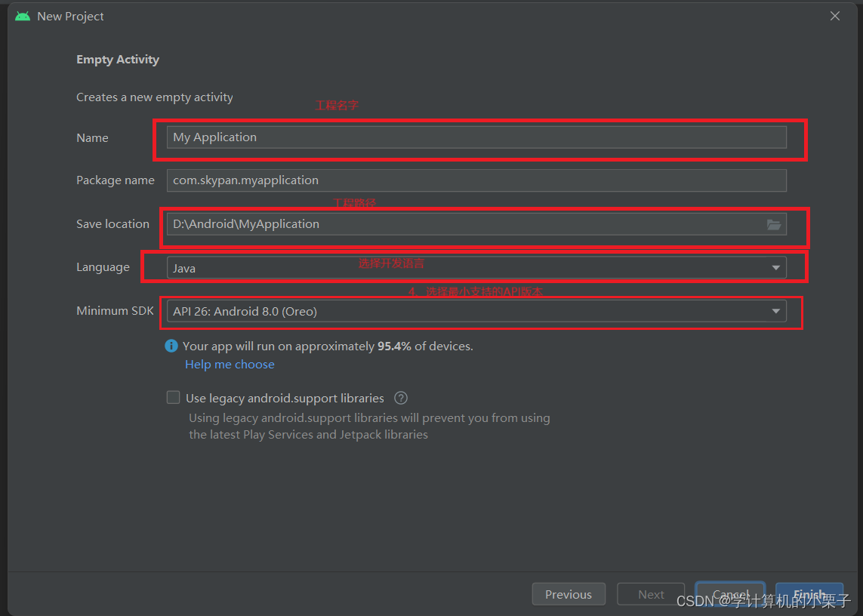Close the New Project dialog

(x=835, y=16)
